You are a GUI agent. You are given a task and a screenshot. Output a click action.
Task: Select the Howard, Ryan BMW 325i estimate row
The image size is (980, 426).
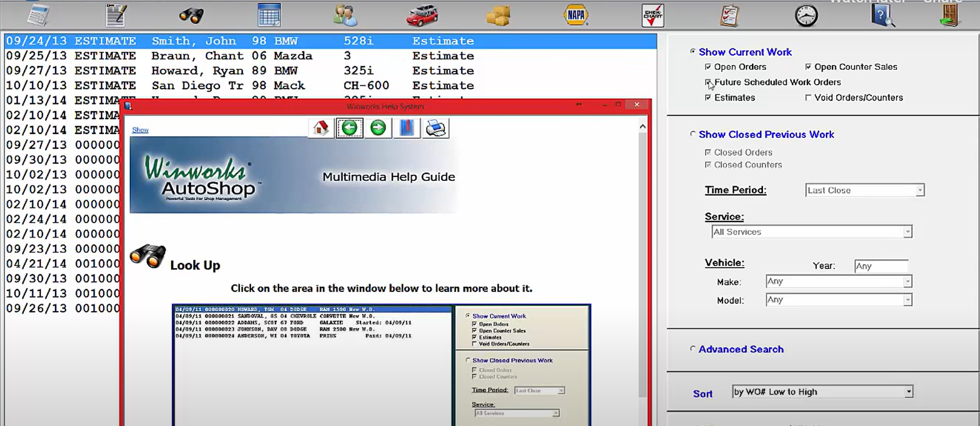[x=330, y=70]
